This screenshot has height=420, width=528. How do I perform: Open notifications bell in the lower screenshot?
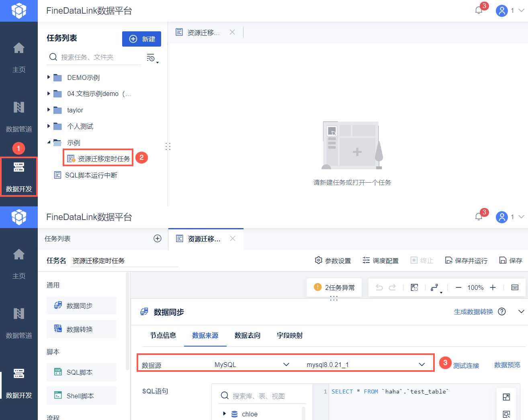coord(479,217)
